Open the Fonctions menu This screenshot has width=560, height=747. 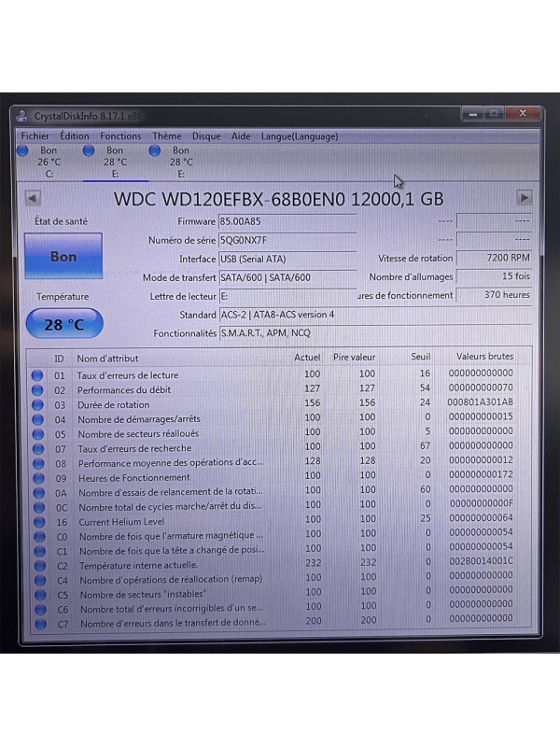point(120,136)
